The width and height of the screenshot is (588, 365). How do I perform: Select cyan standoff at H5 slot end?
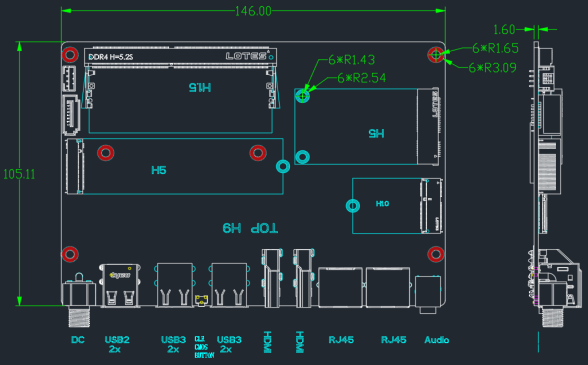click(283, 166)
